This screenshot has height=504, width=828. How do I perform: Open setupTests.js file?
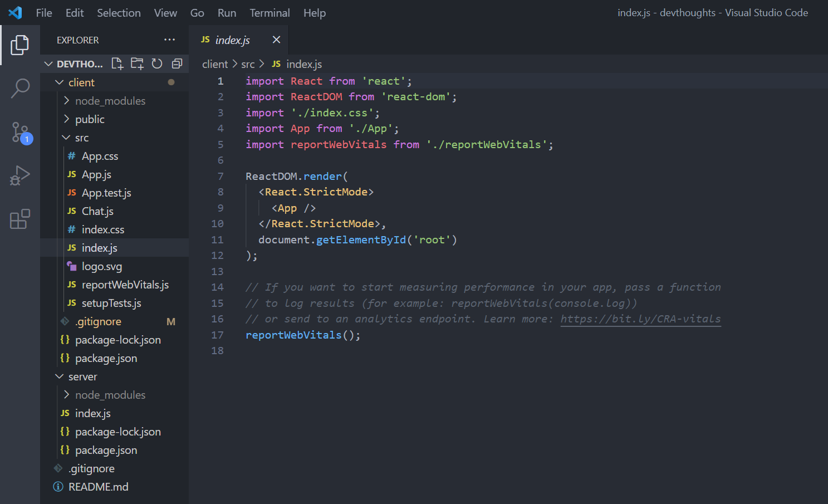point(115,303)
